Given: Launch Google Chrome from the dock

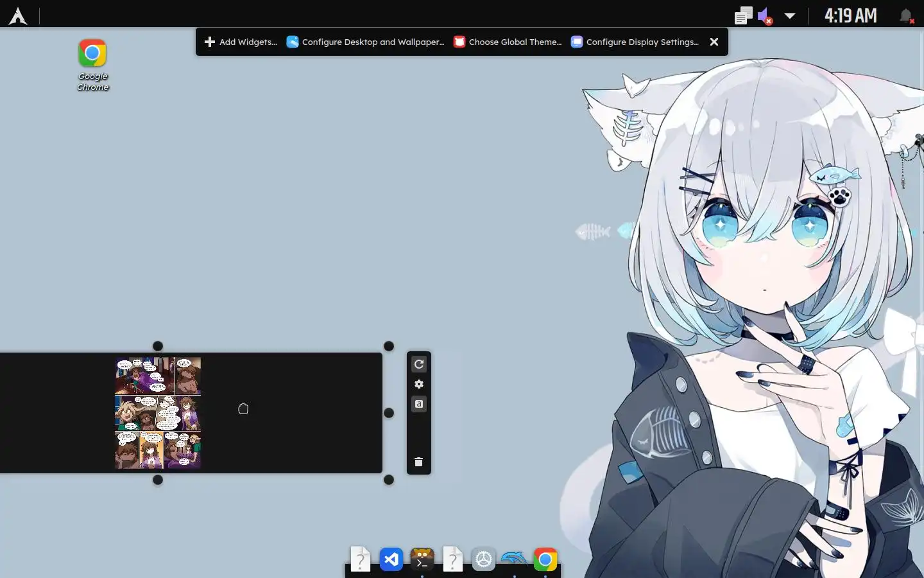Looking at the screenshot, I should (545, 559).
